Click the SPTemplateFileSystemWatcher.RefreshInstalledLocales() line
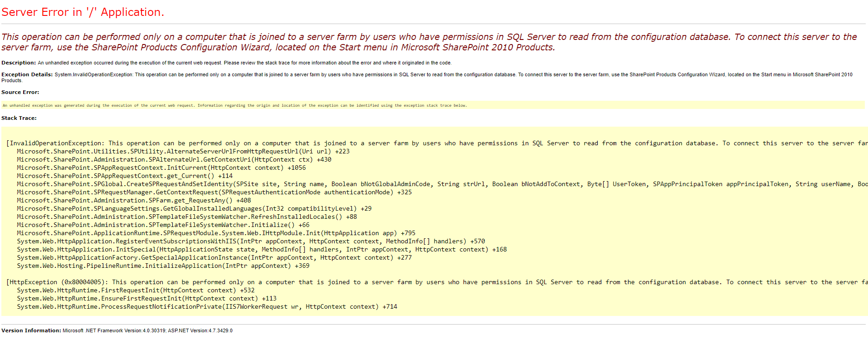Viewport: 868px width, 340px height. coord(187,217)
